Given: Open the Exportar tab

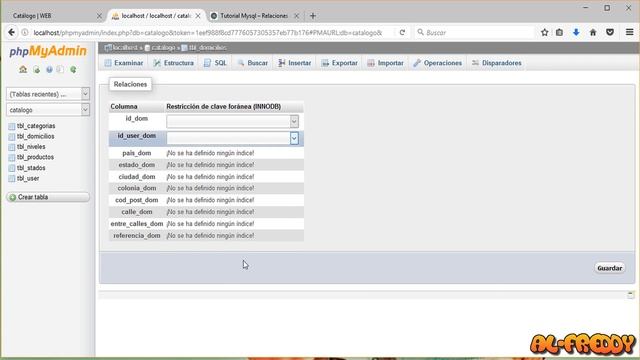Looking at the screenshot, I should click(x=340, y=63).
